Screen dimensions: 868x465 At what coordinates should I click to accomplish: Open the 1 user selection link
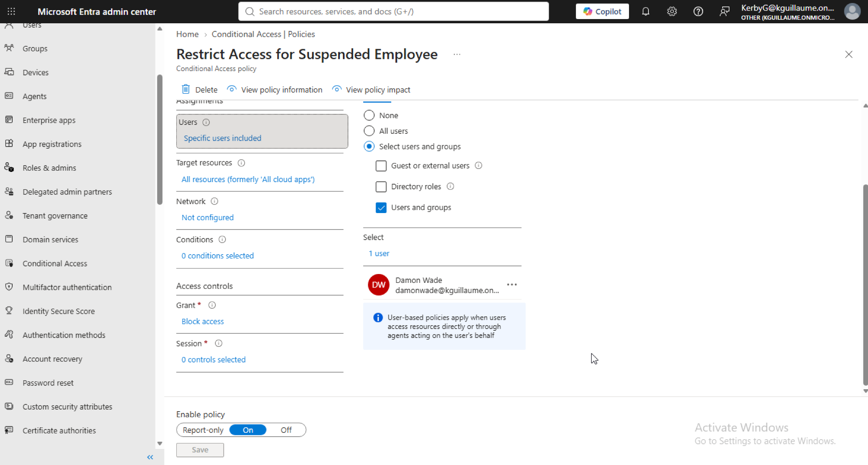[379, 253]
